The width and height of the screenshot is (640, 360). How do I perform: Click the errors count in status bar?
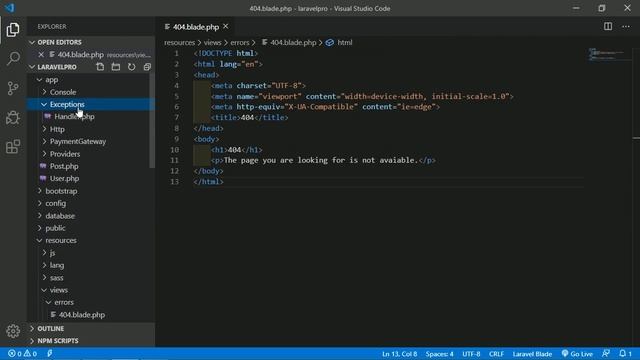coord(15,354)
